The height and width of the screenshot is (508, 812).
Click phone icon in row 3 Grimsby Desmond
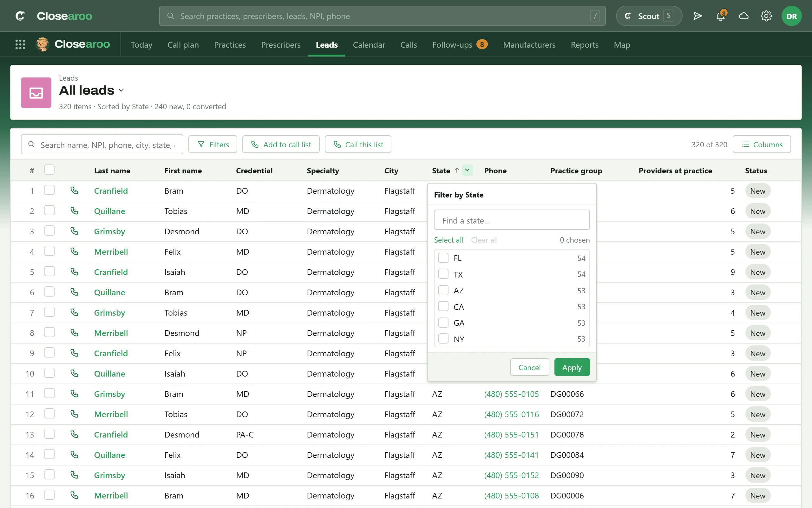[74, 231]
